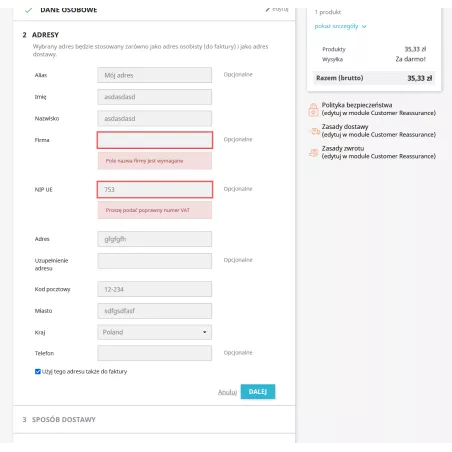Click the green checkmark beside Dane osobowe

(x=29, y=10)
